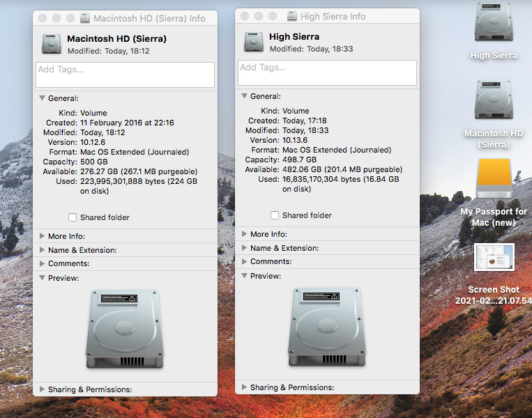
Task: Click the large preview drive image in Macintosh HD Info
Action: click(125, 330)
